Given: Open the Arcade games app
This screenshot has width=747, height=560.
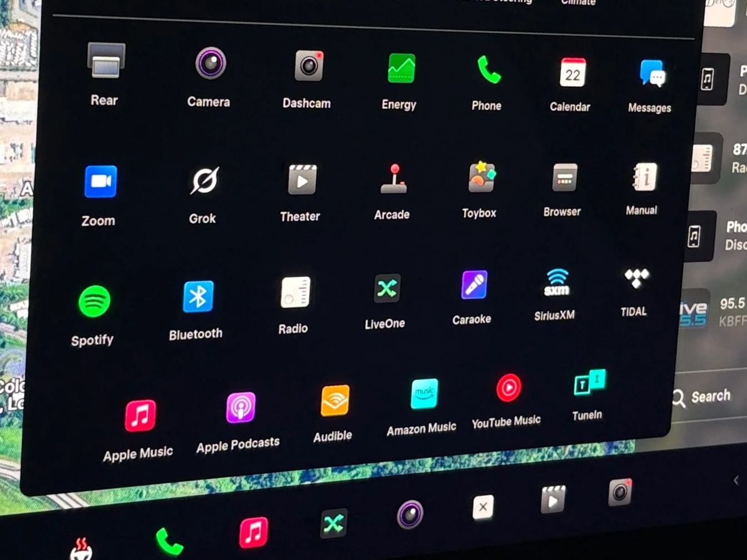Looking at the screenshot, I should pos(394,179).
